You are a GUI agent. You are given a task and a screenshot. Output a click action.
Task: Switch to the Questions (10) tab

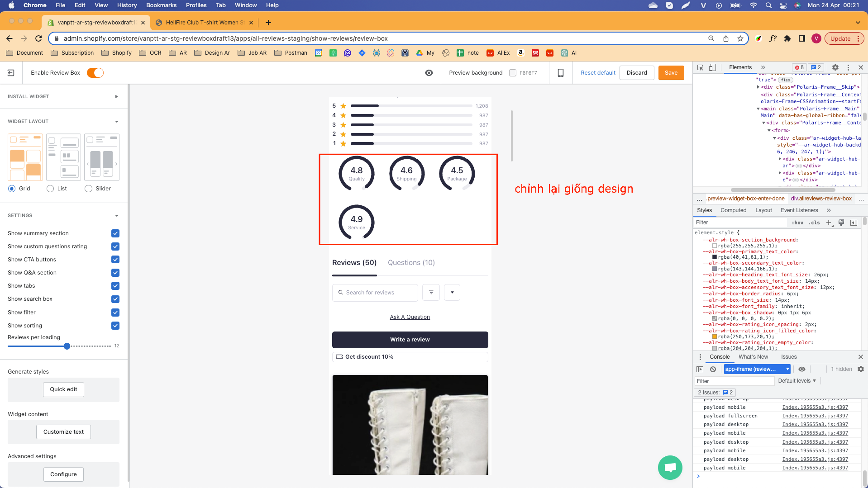(411, 263)
